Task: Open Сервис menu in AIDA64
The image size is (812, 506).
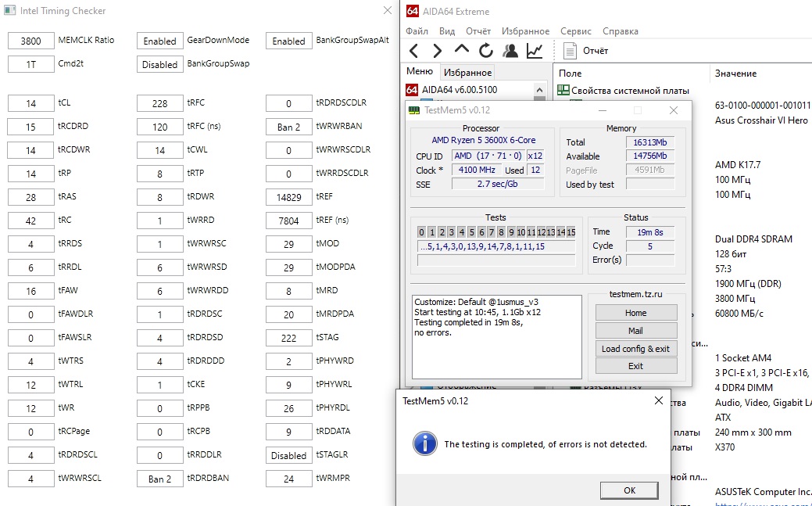Action: pyautogui.click(x=576, y=31)
